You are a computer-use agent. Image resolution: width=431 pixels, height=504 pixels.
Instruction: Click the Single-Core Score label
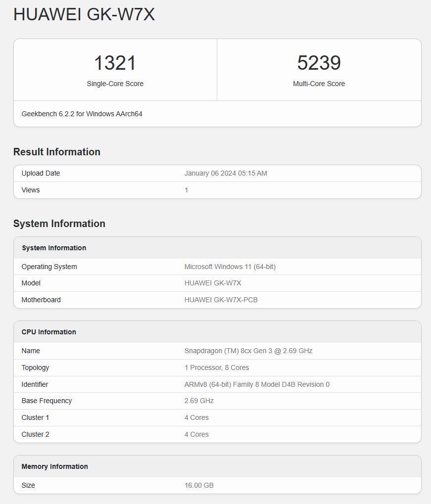(x=115, y=84)
